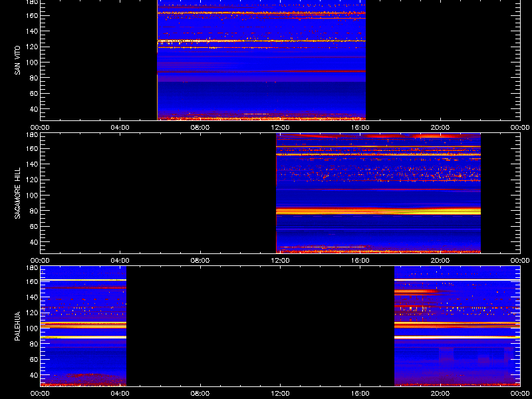Select the 160 tick label on Sagamore Hill axis
The height and width of the screenshot is (399, 532).
pyautogui.click(x=33, y=148)
